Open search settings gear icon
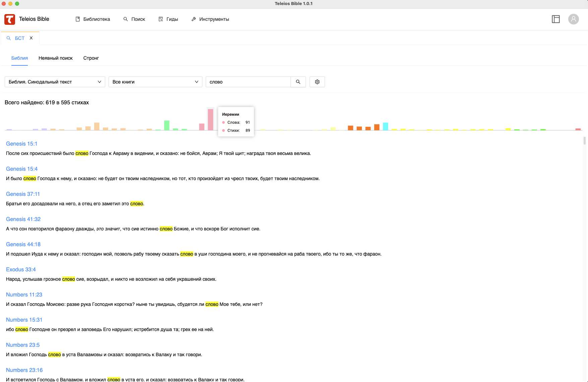The width and height of the screenshot is (588, 382). click(317, 82)
